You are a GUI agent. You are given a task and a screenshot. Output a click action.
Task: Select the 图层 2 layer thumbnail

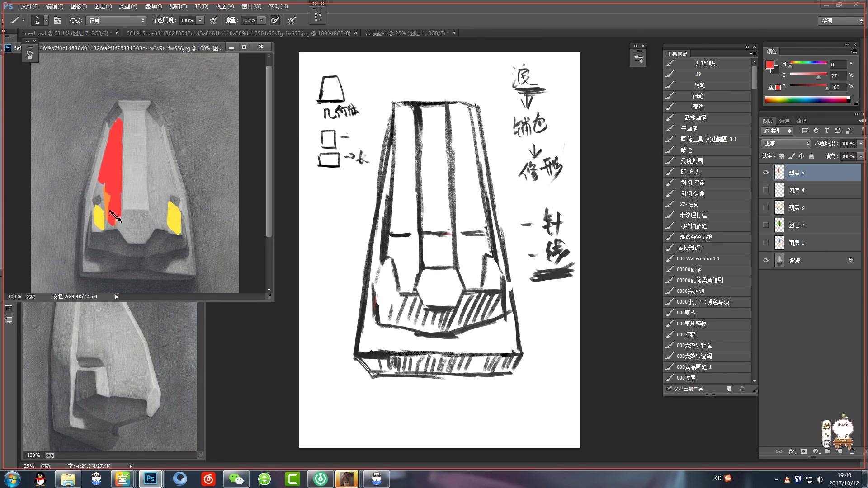coord(779,225)
